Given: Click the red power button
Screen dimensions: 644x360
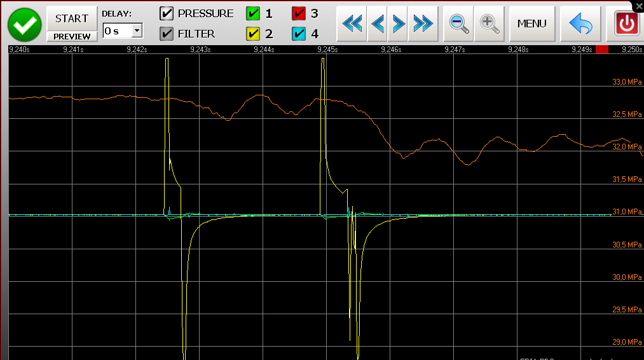Looking at the screenshot, I should click(626, 24).
